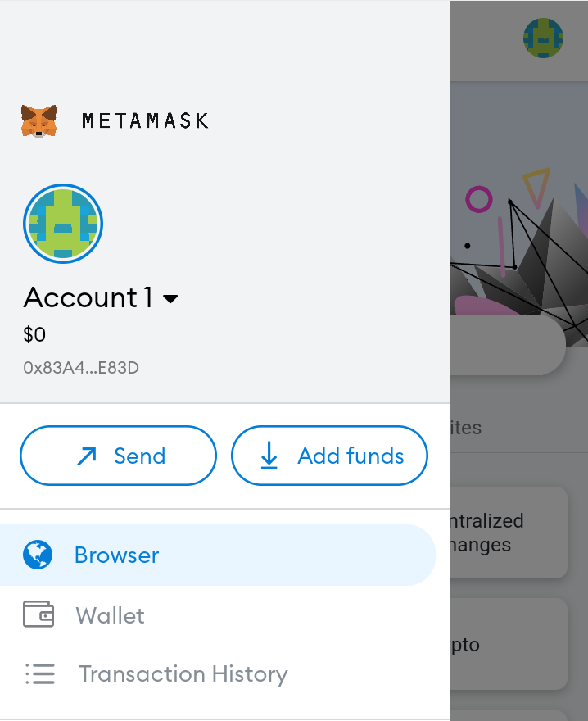
Task: Open the account dropdown chevron
Action: (170, 299)
